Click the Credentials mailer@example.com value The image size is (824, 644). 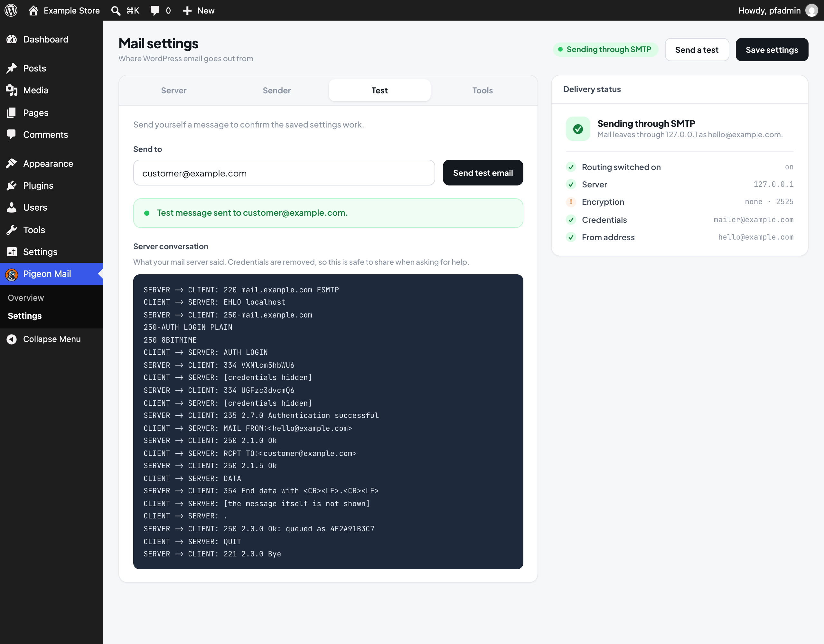pos(754,220)
